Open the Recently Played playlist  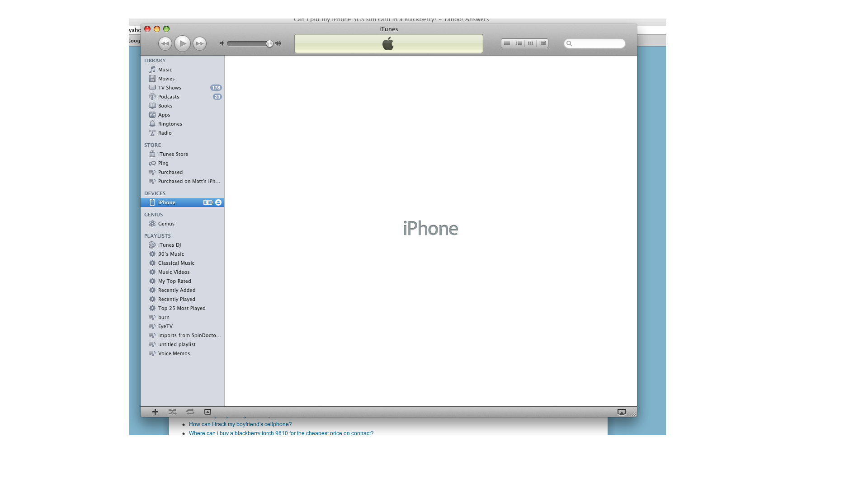point(182,299)
